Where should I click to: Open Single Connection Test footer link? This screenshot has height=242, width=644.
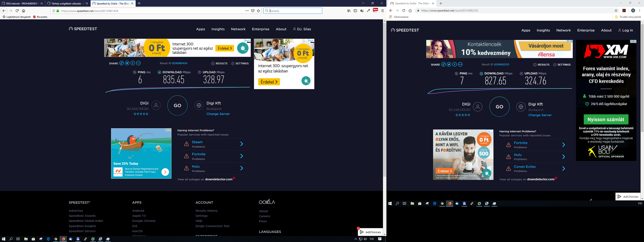(x=212, y=226)
